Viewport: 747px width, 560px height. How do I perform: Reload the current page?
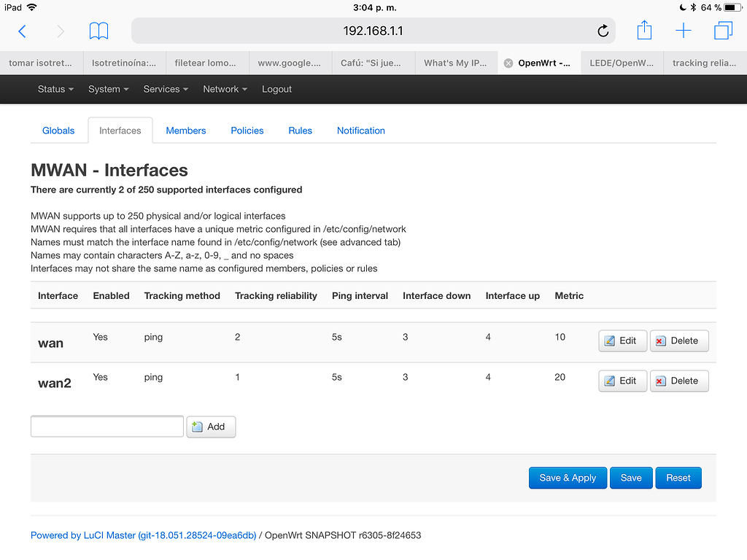tap(603, 31)
